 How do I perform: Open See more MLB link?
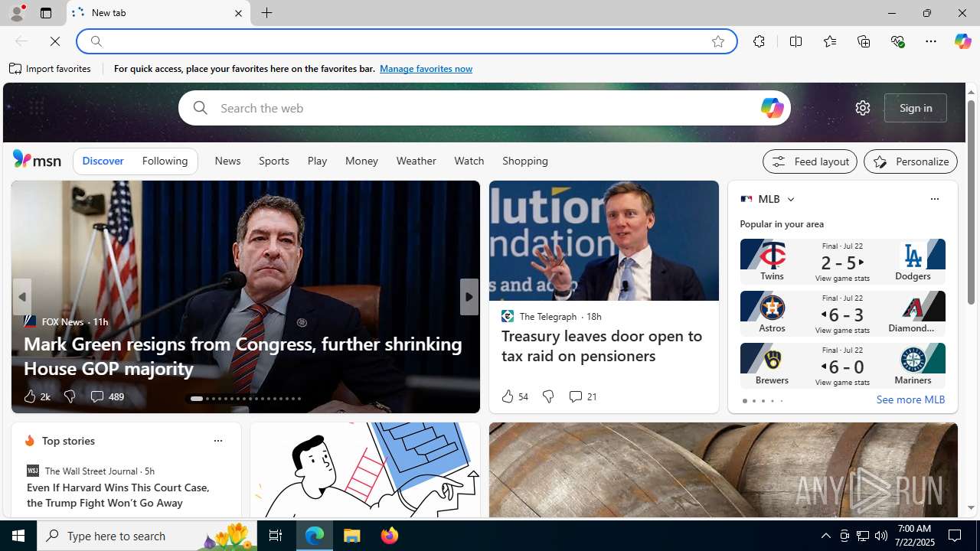tap(910, 399)
